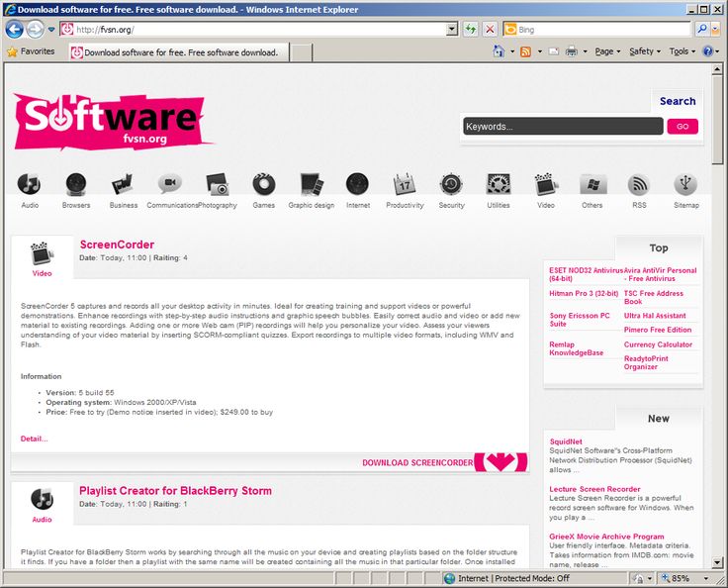Open ESET NOD32 Antivirus (64-bit) link
The width and height of the screenshot is (728, 588).
[x=586, y=274]
